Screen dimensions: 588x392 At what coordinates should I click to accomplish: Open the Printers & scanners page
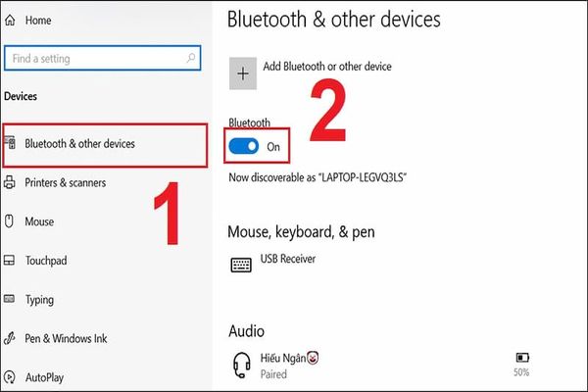(x=66, y=182)
